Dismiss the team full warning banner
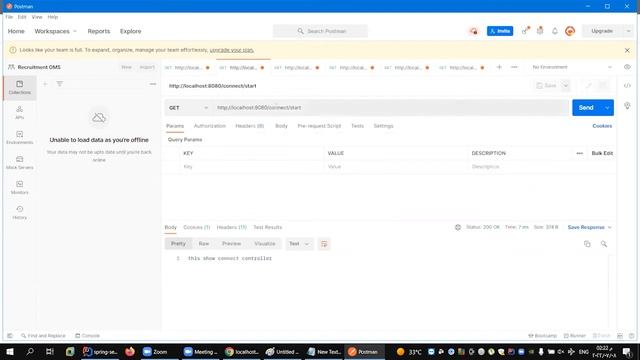Viewport: 640px width, 360px height. coord(627,50)
